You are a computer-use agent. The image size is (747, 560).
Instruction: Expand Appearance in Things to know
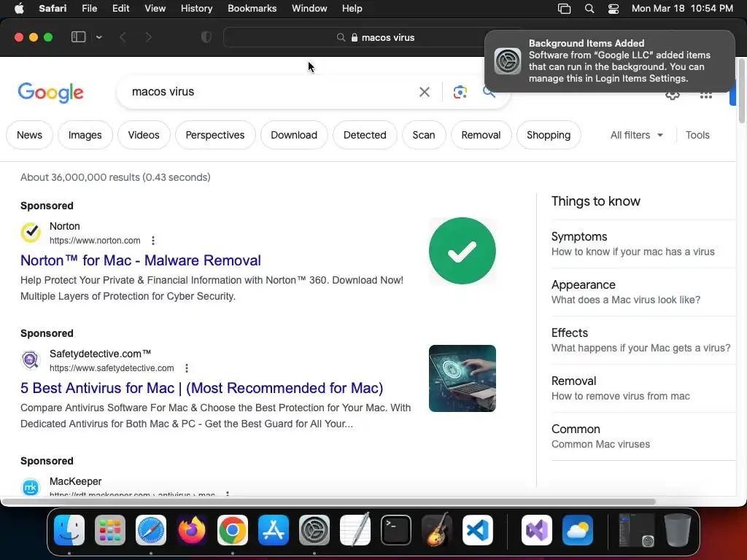click(643, 292)
